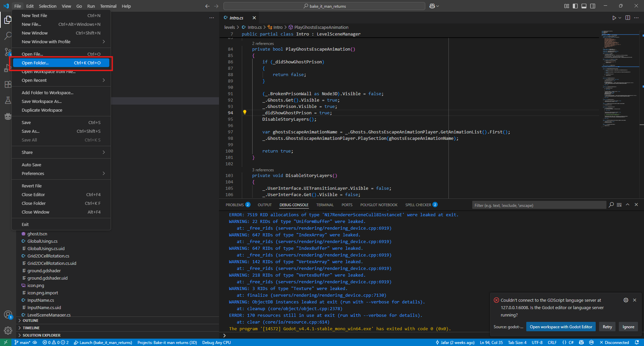This screenshot has width=644, height=346.
Task: Choose Open Folder... in File menu
Action: tap(61, 63)
